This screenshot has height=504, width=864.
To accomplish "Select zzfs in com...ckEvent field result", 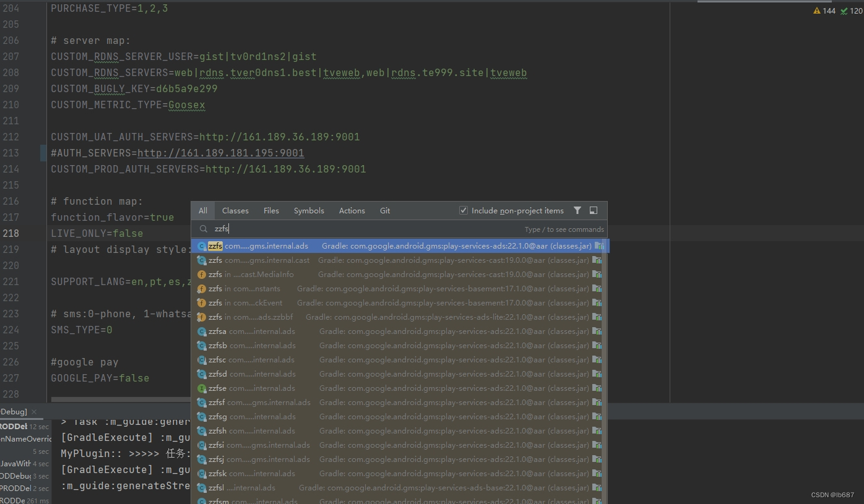I will coord(396,303).
